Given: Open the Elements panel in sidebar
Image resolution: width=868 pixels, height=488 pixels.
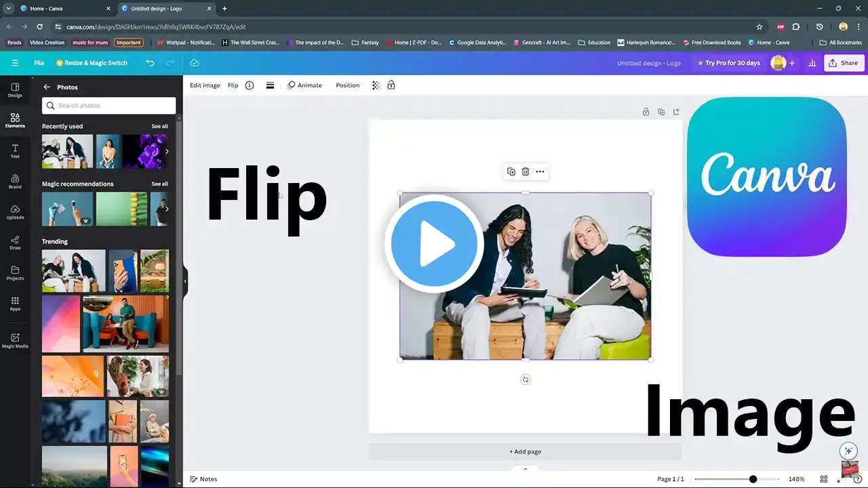Looking at the screenshot, I should [x=15, y=121].
